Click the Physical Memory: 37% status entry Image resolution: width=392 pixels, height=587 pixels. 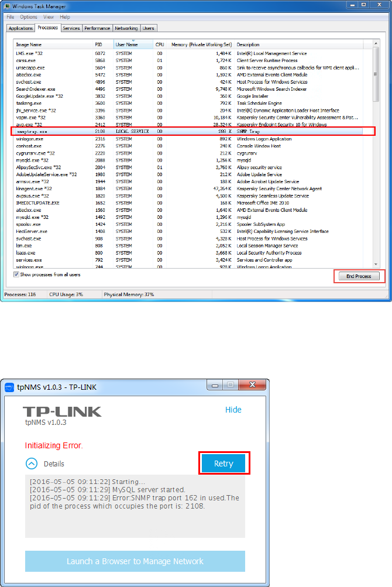click(129, 294)
